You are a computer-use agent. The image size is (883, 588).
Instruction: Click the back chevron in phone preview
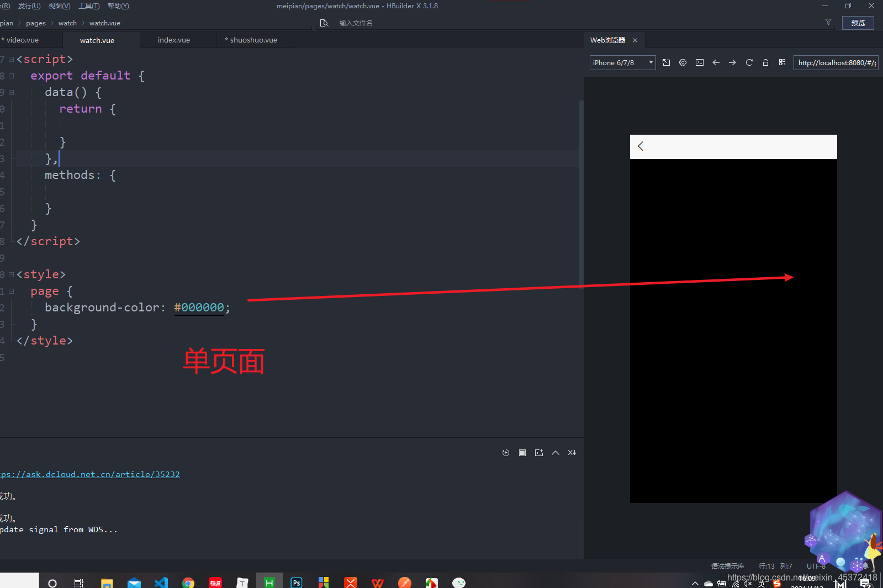tap(641, 146)
